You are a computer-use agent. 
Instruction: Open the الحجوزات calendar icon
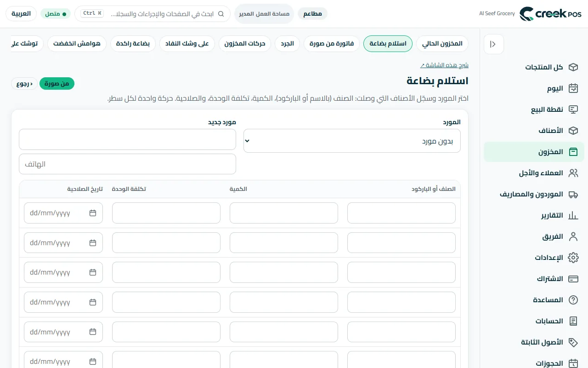point(573,363)
